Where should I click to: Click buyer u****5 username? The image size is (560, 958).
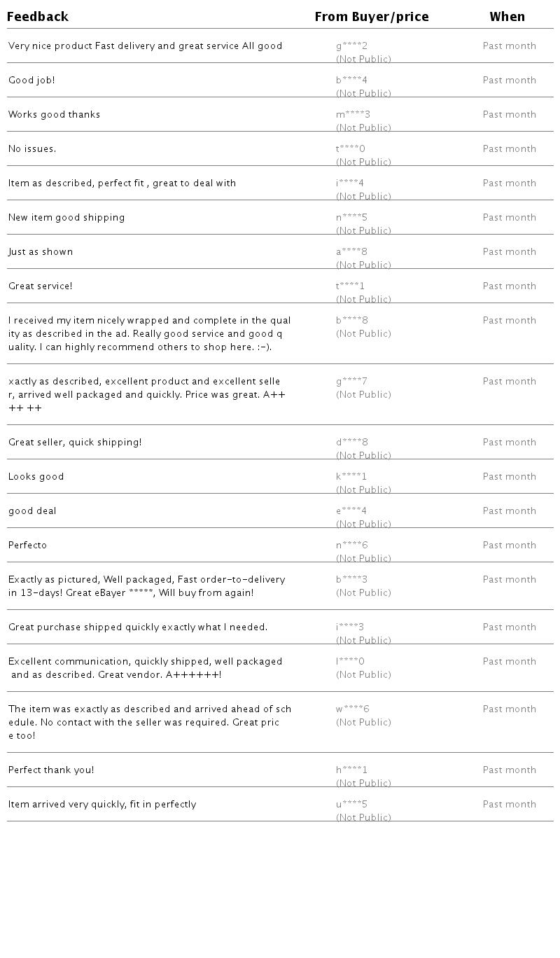click(x=351, y=805)
